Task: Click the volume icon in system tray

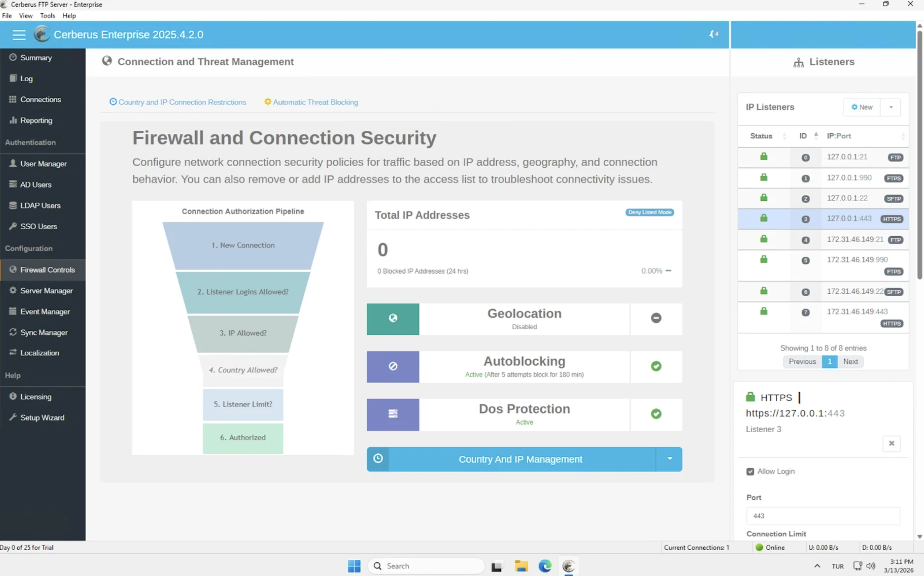Action: (x=870, y=566)
